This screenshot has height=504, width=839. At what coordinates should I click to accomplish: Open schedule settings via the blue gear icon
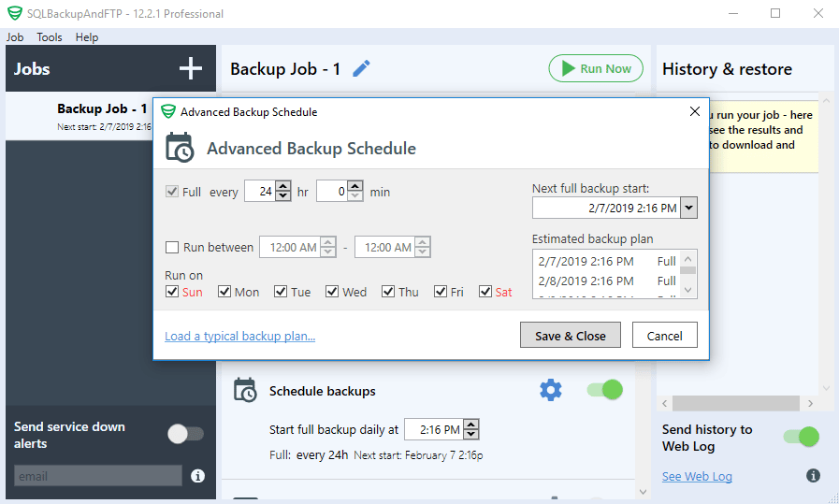click(551, 390)
